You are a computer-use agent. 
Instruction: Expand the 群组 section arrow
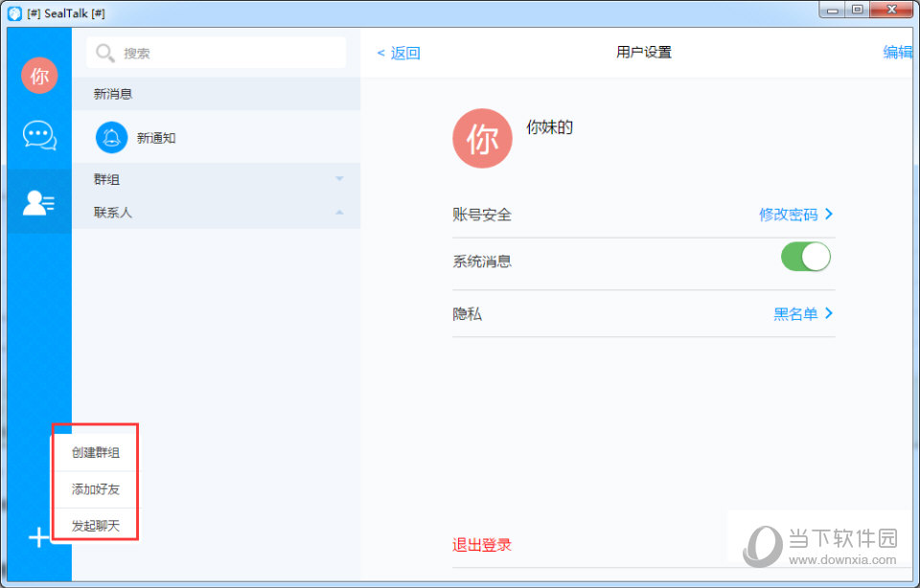point(339,178)
